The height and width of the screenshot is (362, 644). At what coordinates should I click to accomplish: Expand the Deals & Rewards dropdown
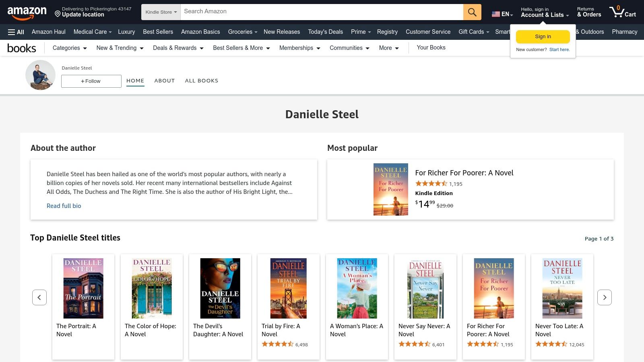click(178, 48)
